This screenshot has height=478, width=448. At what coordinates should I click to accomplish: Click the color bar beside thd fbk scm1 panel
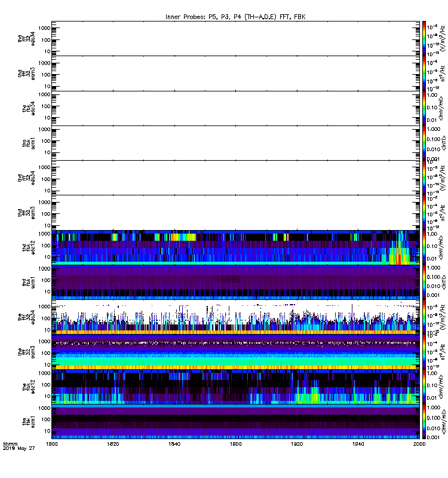(424, 282)
